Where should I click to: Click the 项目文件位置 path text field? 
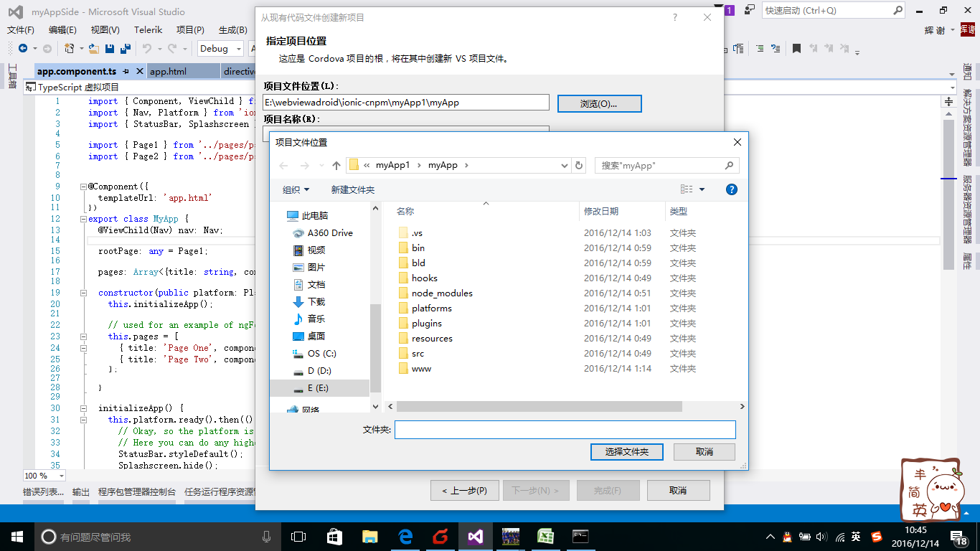click(x=406, y=103)
